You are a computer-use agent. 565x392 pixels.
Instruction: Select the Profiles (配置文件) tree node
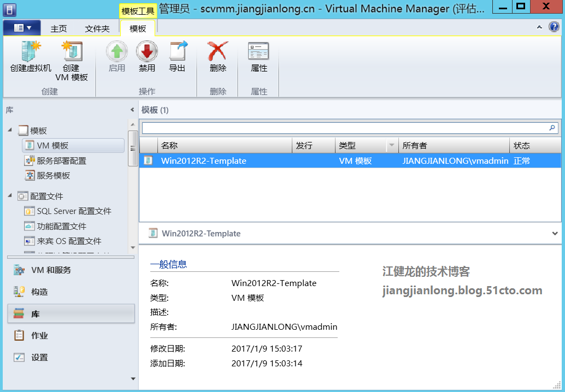coord(40,196)
